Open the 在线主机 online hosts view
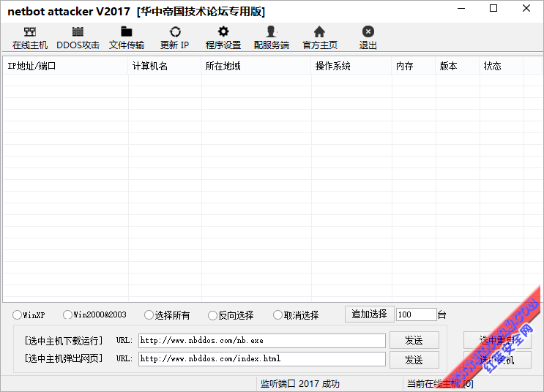Viewport: 544px width, 392px height. [30, 38]
